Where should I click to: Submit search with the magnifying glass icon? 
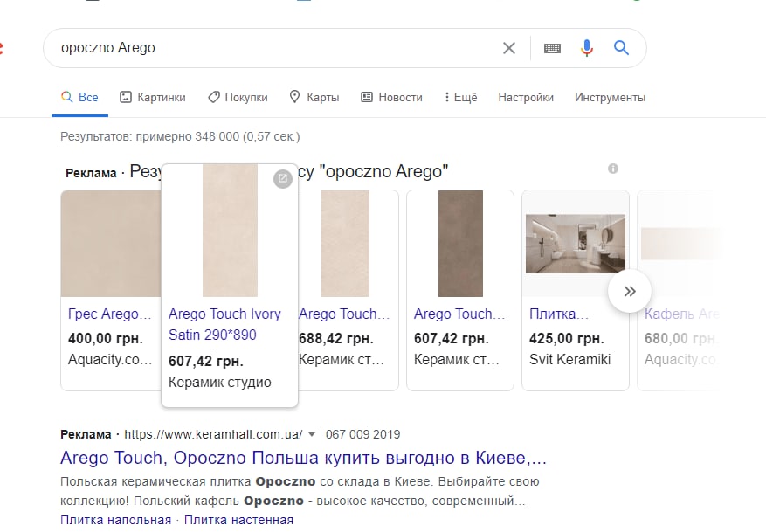pyautogui.click(x=621, y=48)
